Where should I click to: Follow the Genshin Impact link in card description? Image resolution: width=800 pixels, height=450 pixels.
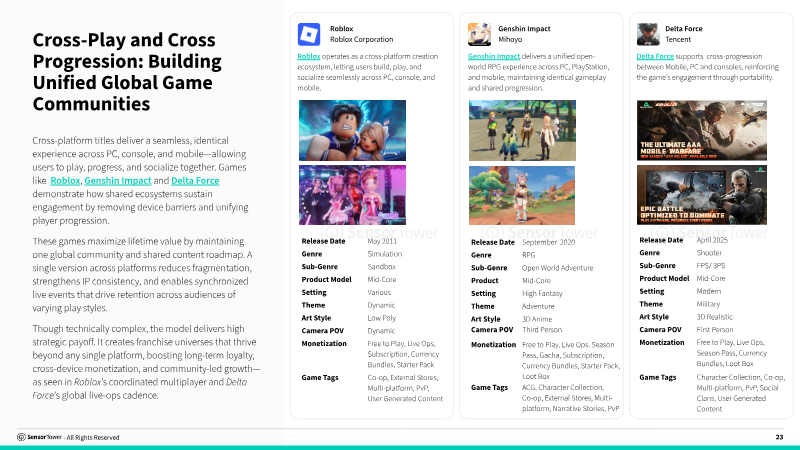point(494,56)
